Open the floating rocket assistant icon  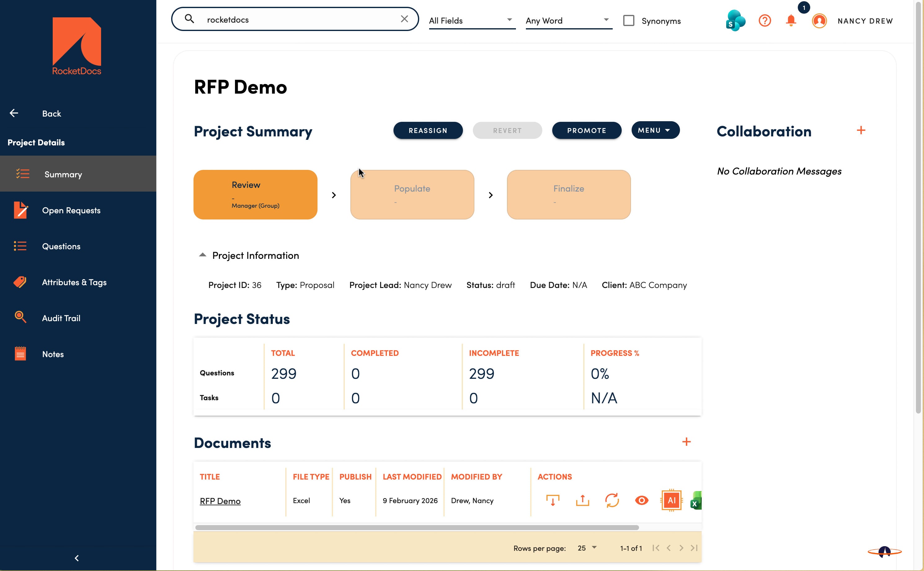pyautogui.click(x=885, y=552)
